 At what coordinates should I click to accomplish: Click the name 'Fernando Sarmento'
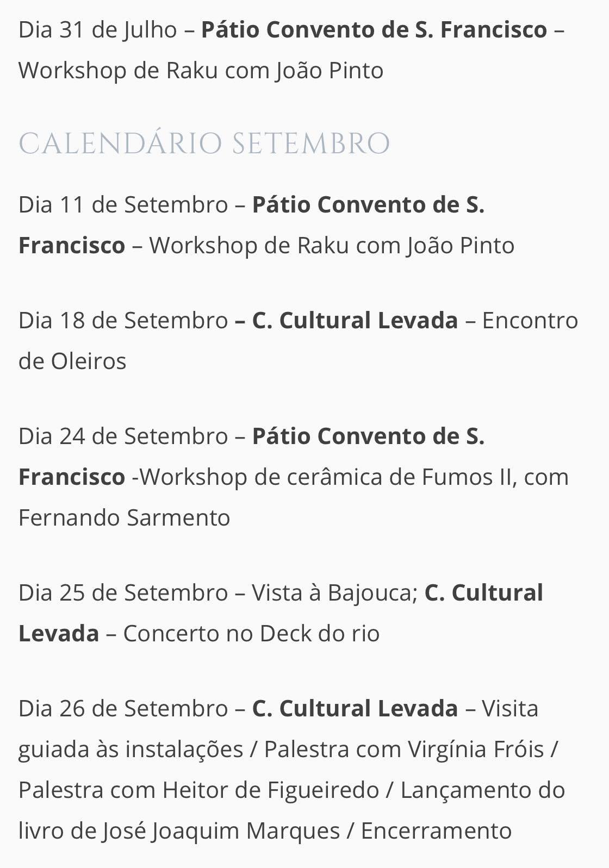pos(125,517)
